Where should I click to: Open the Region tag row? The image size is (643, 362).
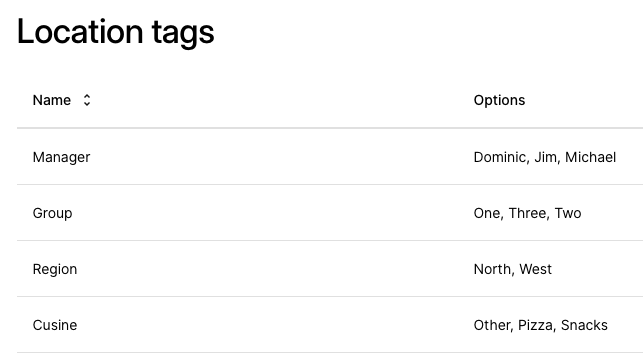pyautogui.click(x=330, y=269)
